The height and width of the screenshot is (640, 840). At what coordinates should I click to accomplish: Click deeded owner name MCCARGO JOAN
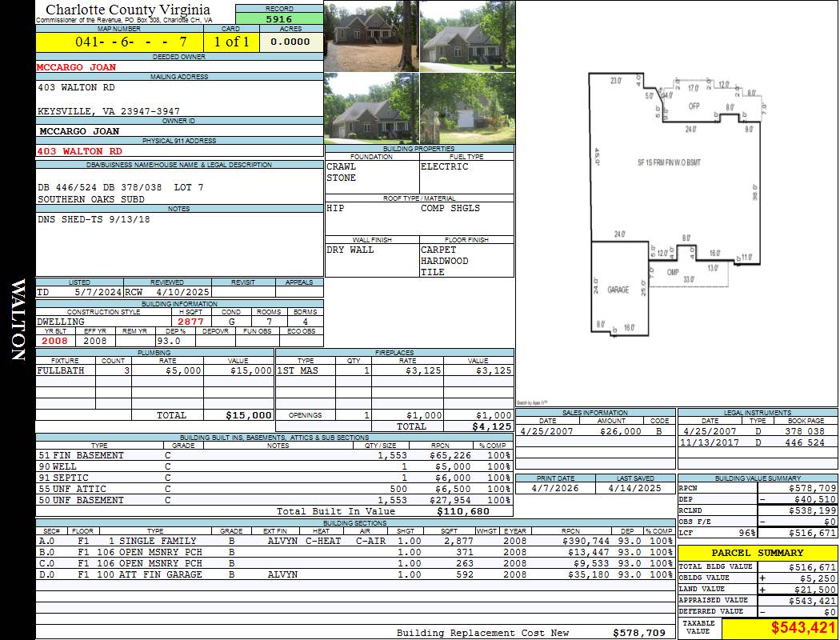tap(77, 67)
